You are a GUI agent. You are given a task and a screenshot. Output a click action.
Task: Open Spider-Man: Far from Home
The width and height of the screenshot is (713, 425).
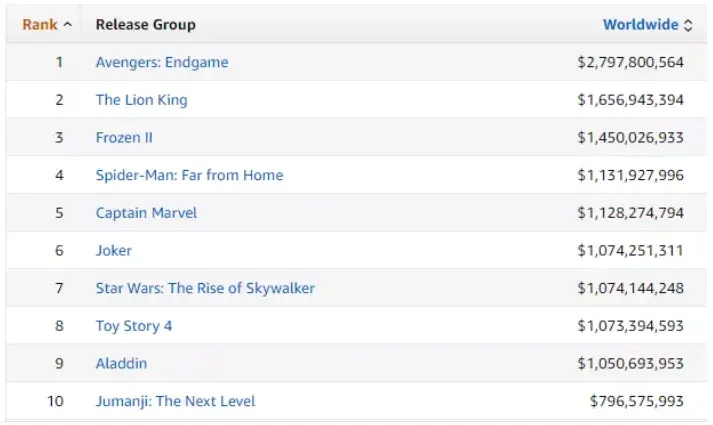[189, 175]
